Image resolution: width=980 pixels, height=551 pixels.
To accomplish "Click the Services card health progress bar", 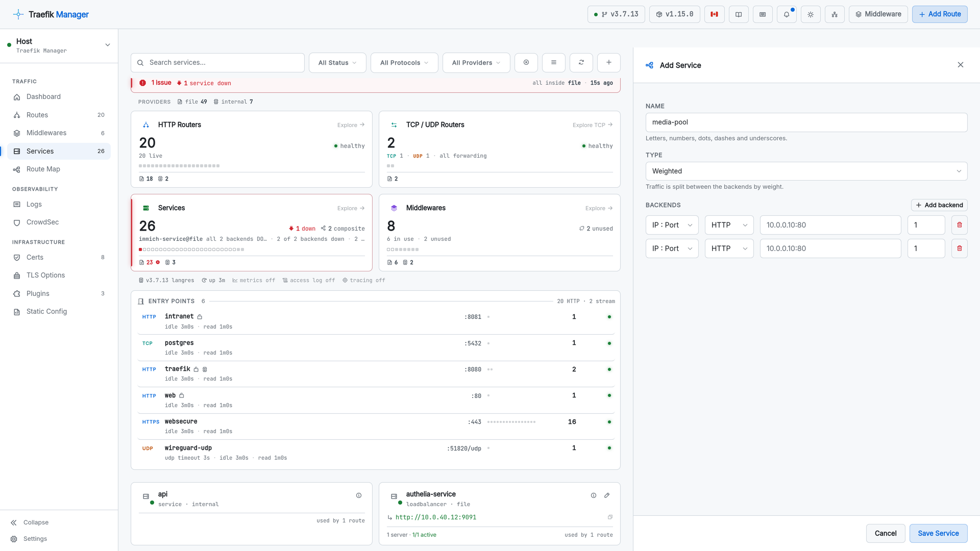I will pyautogui.click(x=191, y=249).
